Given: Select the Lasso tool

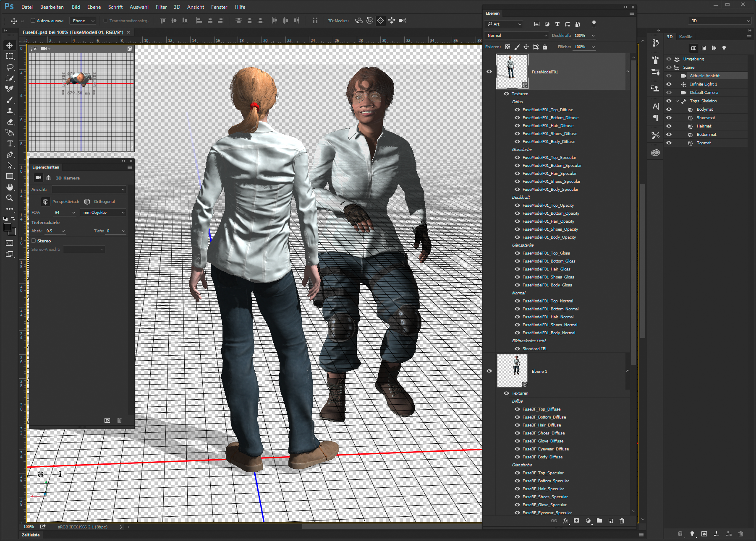Looking at the screenshot, I should 10,67.
